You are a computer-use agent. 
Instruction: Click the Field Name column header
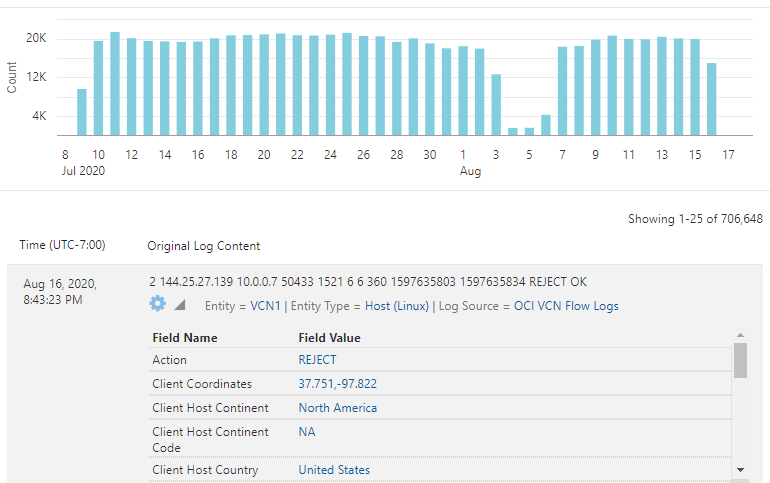coord(184,338)
